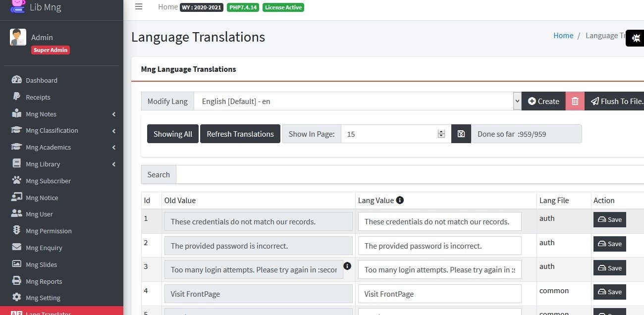Click the floppy disk save page-size icon
The width and height of the screenshot is (644, 315).
(461, 134)
